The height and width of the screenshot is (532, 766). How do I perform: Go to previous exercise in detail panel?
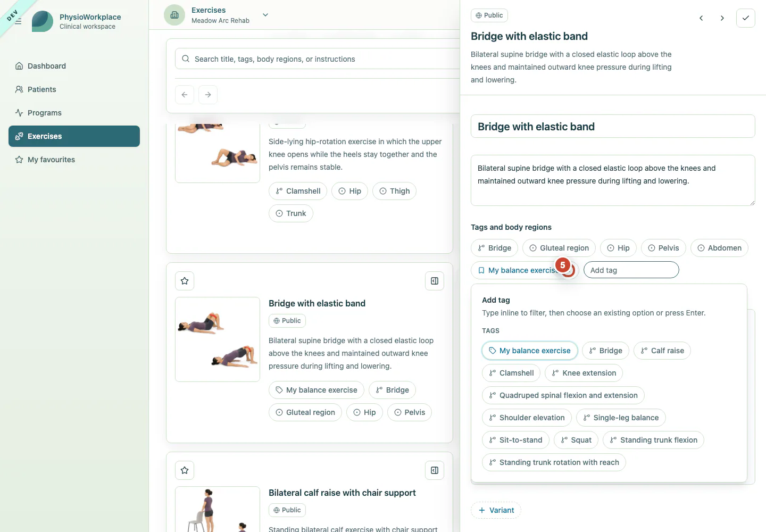click(701, 18)
